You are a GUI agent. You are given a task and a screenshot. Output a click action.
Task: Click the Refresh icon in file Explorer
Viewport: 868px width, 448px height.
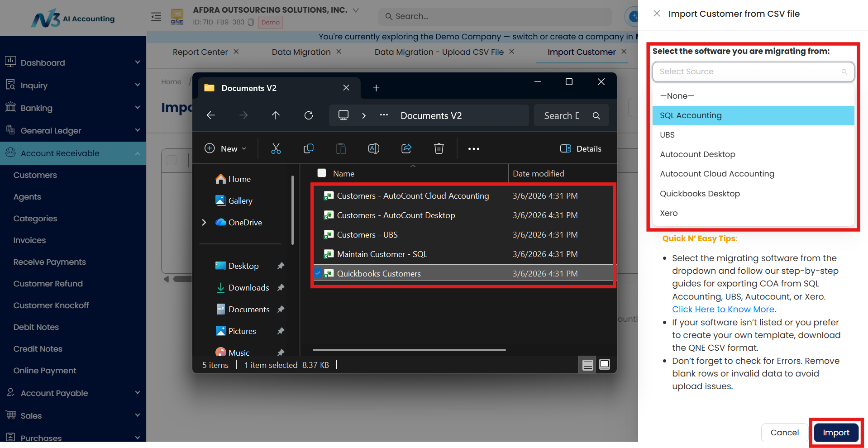[x=309, y=115]
